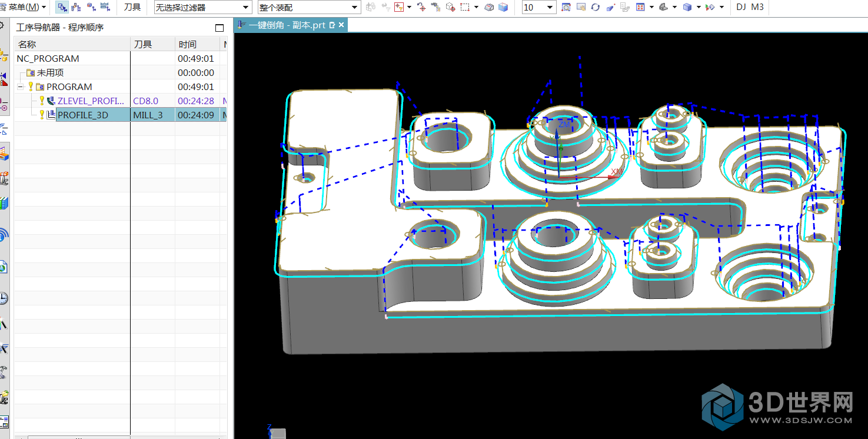Click the deselect-all crosshair icon

pos(421,7)
